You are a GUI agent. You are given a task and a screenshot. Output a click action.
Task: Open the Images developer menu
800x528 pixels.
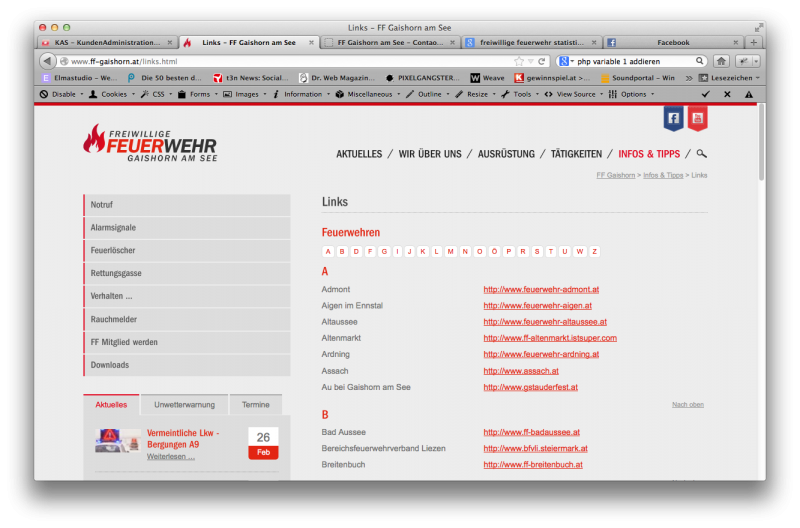coord(244,94)
